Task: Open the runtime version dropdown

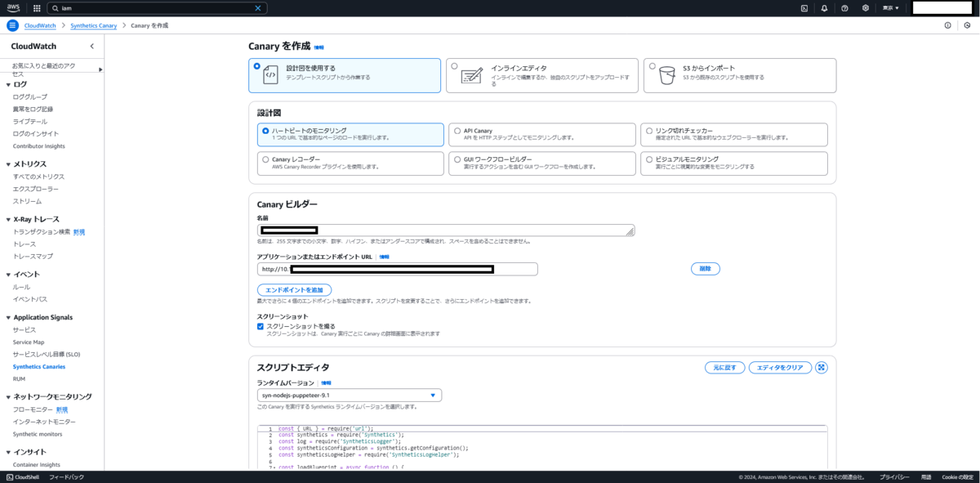Action: coord(350,395)
